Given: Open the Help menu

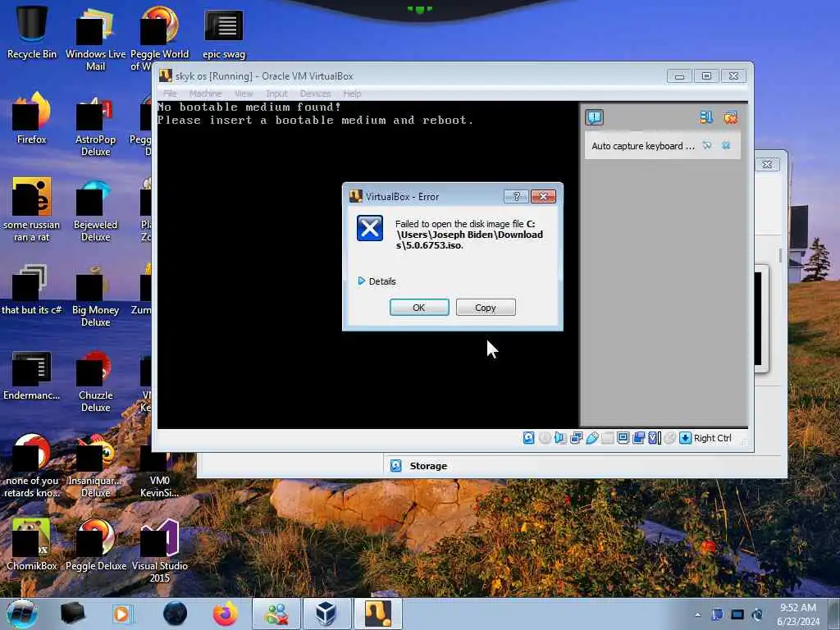Looking at the screenshot, I should 352,94.
